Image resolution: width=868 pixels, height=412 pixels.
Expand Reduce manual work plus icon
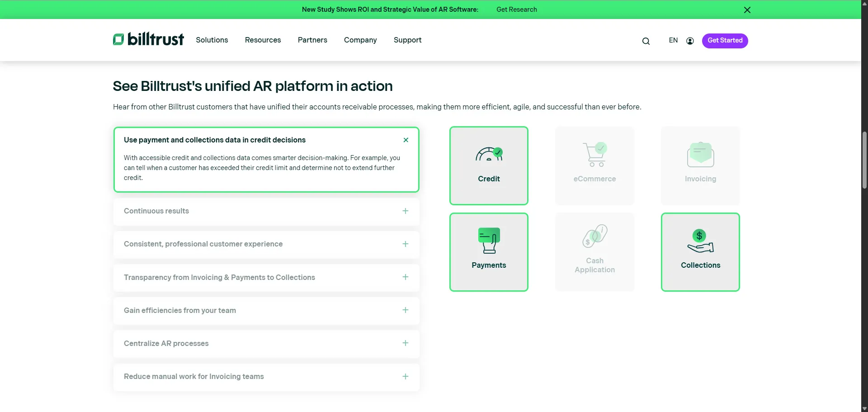point(406,377)
